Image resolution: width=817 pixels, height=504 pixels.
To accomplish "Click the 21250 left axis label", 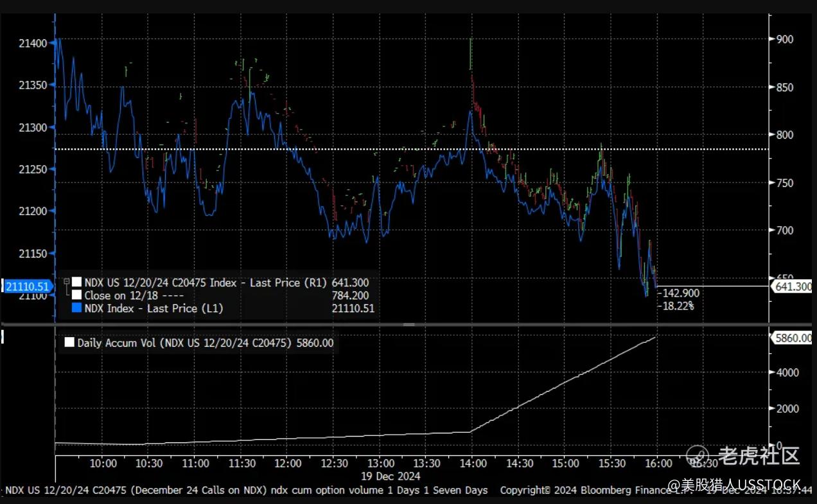I will point(33,169).
